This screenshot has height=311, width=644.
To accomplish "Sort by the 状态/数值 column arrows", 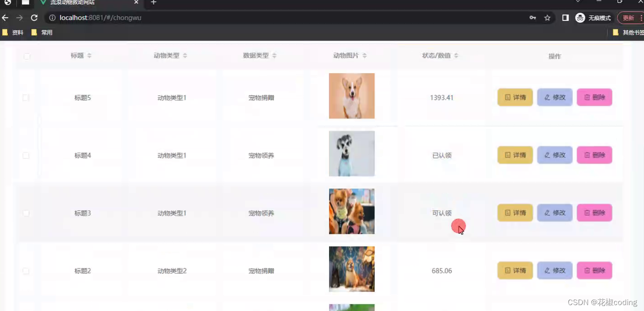I will click(456, 55).
